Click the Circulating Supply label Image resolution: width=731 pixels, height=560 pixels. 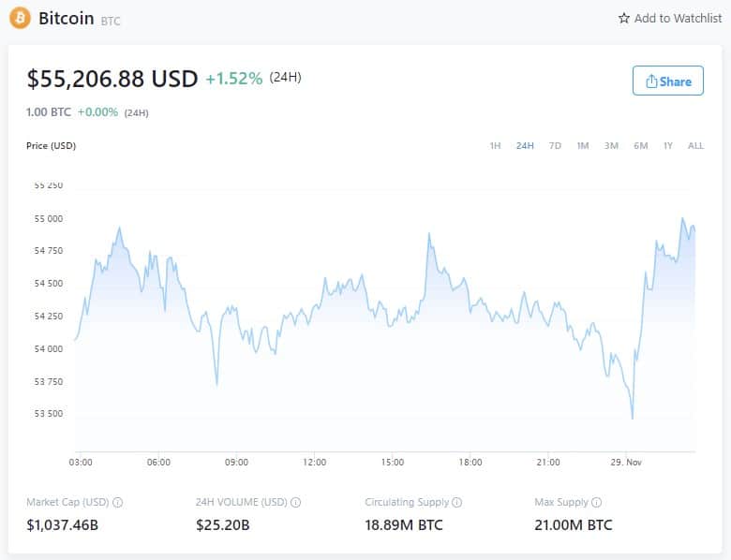pos(407,502)
